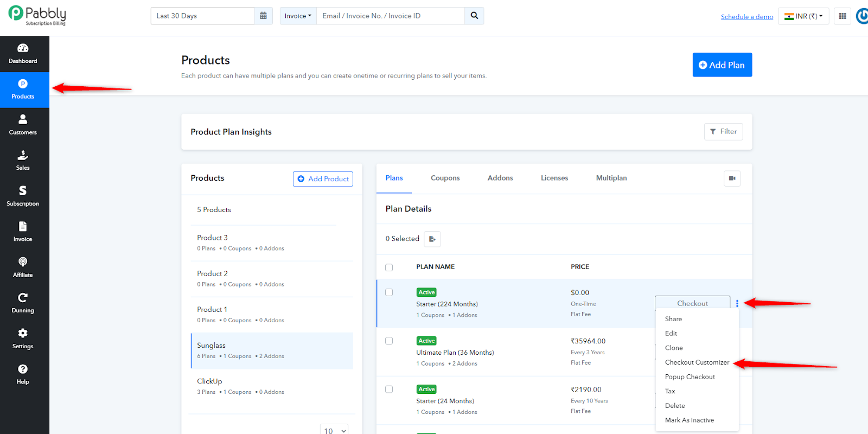Check the Ultimate Plan (36 Months) checkbox

389,341
